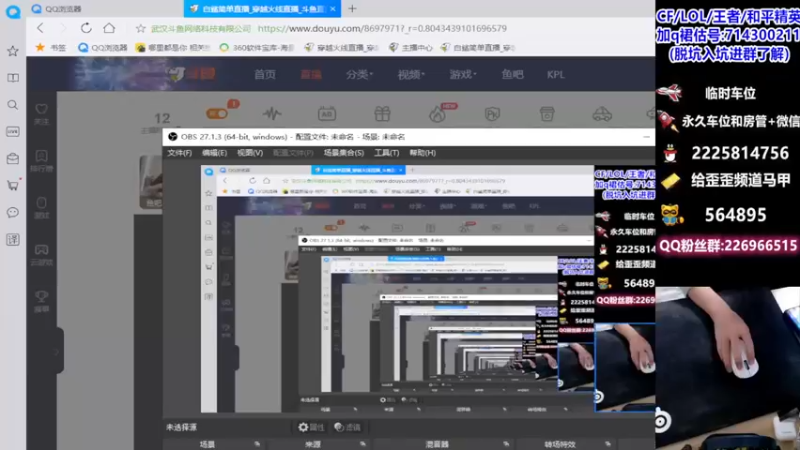Open 文件(F) menu in OBS
The image size is (800, 450).
[x=180, y=153]
